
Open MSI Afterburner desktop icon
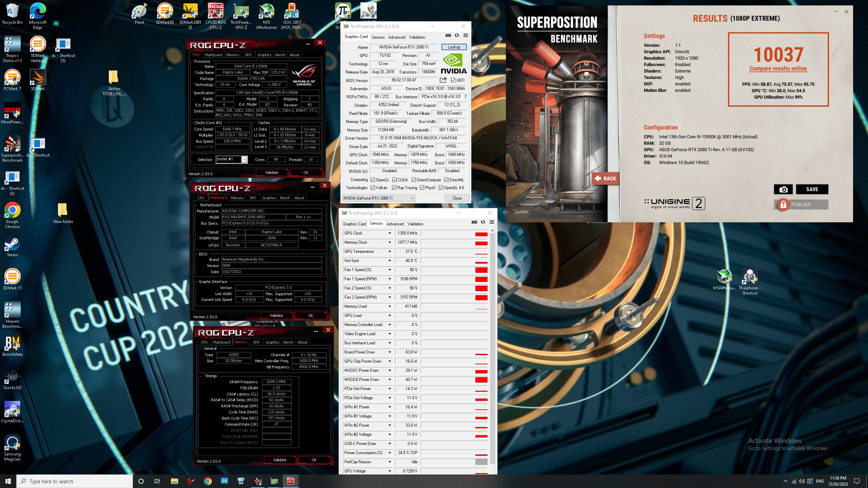[x=267, y=16]
